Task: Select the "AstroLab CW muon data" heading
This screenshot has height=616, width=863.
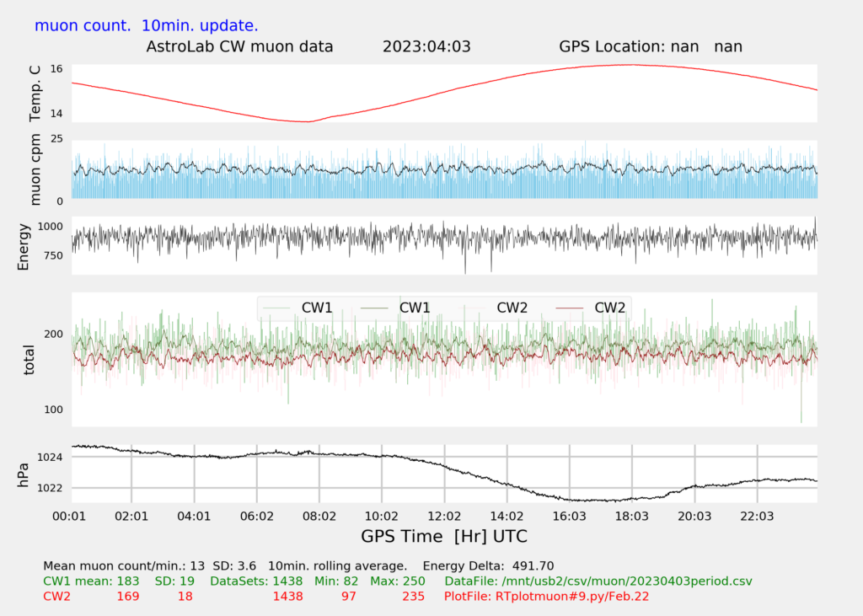Action: pos(240,46)
